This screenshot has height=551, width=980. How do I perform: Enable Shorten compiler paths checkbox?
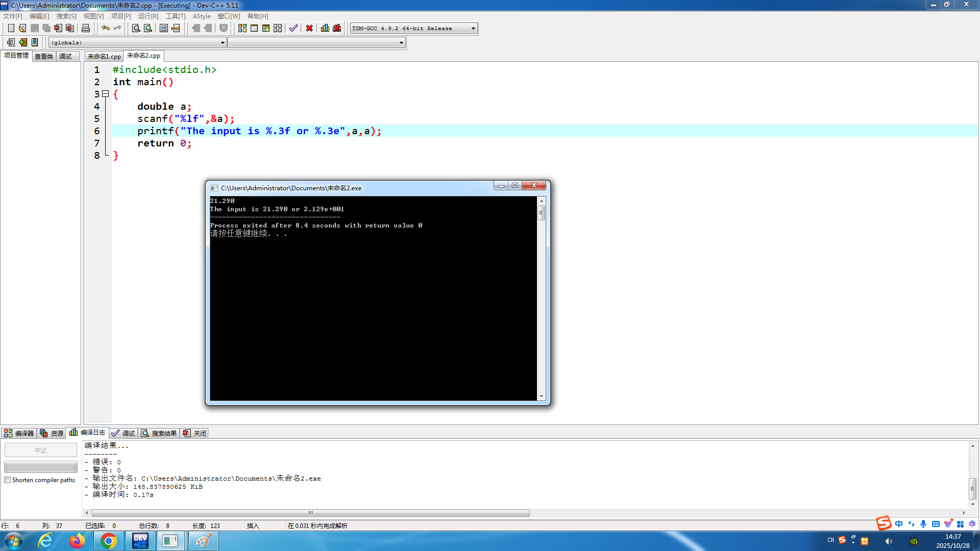[x=8, y=480]
